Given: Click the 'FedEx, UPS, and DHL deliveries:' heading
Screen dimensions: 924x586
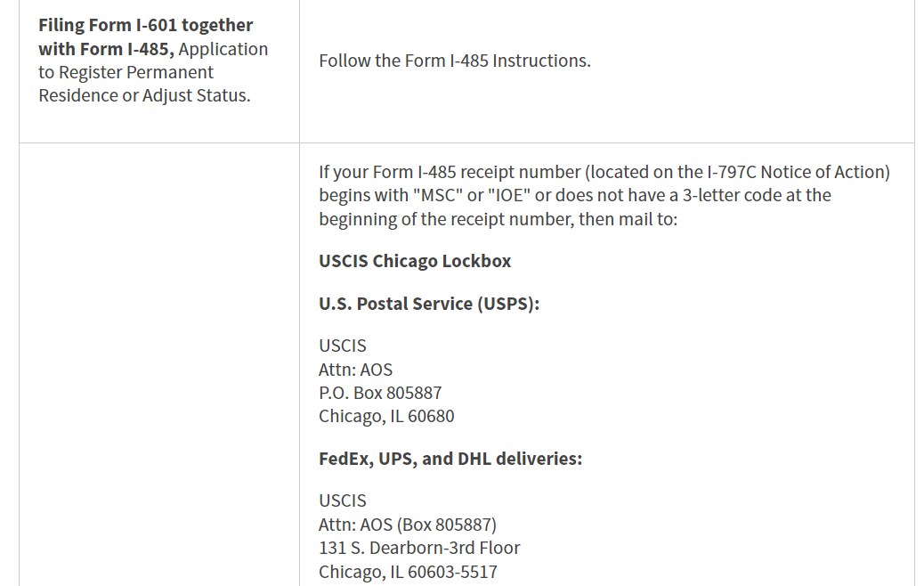Looking at the screenshot, I should [450, 459].
